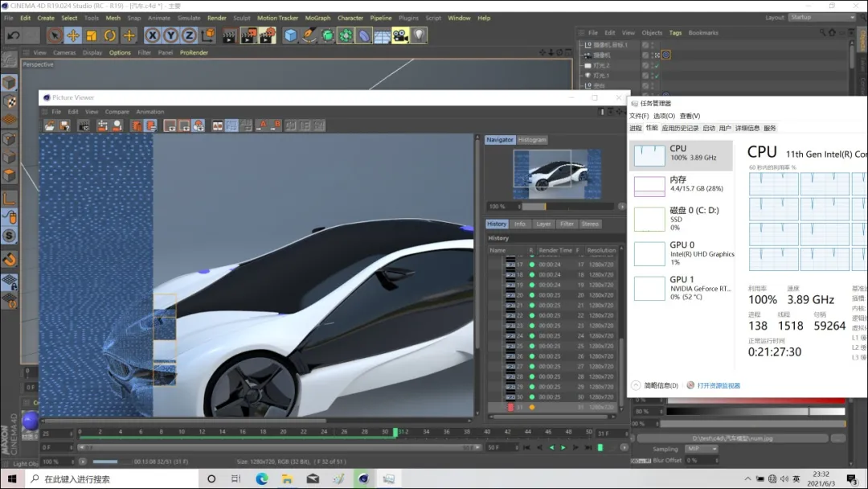868x489 pixels.
Task: Click the blue material sphere swatch
Action: click(x=30, y=421)
